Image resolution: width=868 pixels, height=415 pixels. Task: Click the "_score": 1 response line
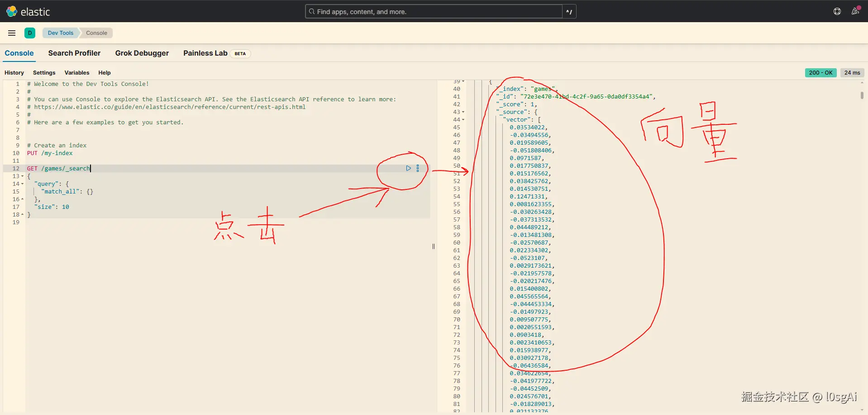516,104
